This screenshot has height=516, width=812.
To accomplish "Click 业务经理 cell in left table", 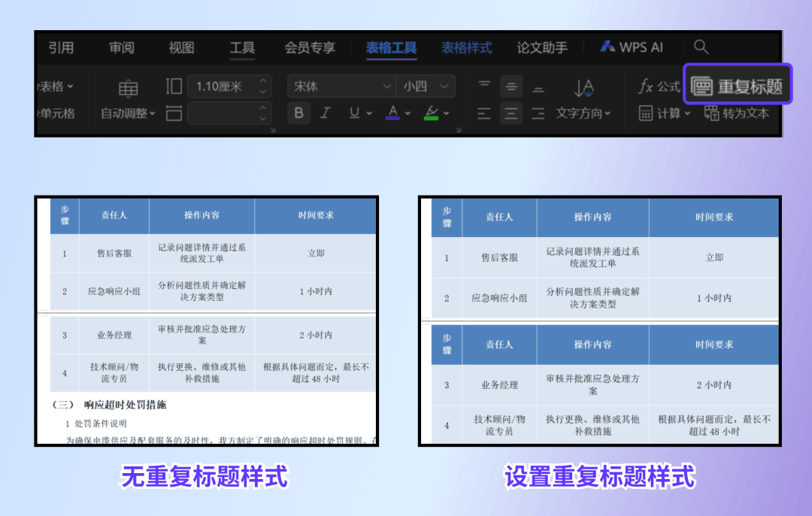I will pos(114,335).
